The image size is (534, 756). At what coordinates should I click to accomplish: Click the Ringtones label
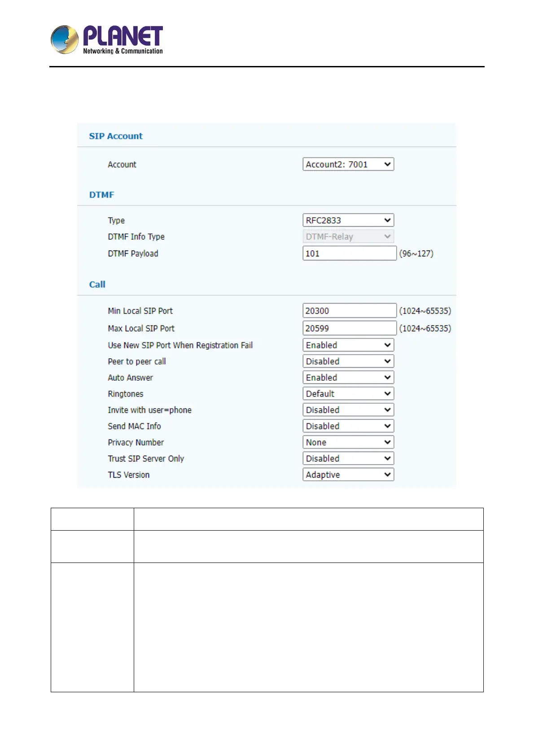click(126, 394)
